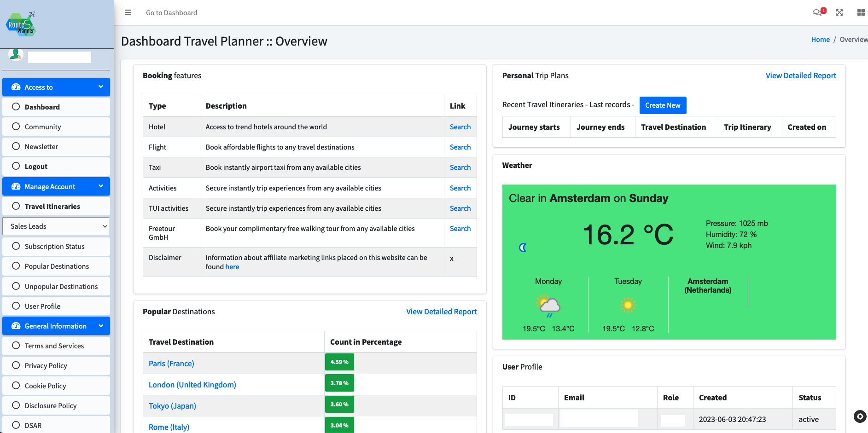
Task: Click Search link in Taxi row
Action: (x=460, y=167)
